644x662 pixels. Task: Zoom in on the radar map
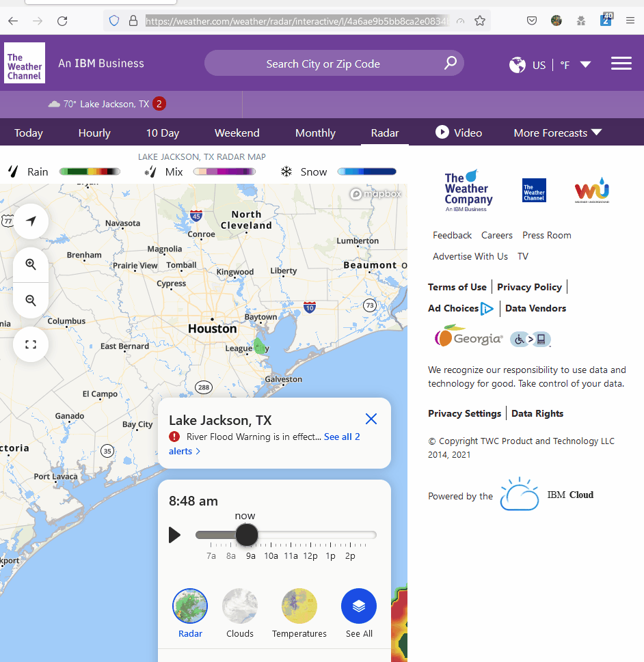click(31, 264)
